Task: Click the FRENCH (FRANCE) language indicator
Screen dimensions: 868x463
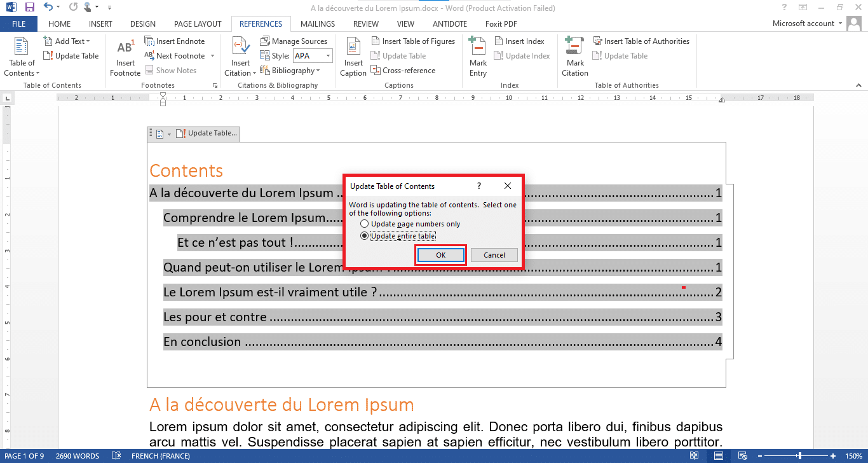Action: (x=161, y=456)
